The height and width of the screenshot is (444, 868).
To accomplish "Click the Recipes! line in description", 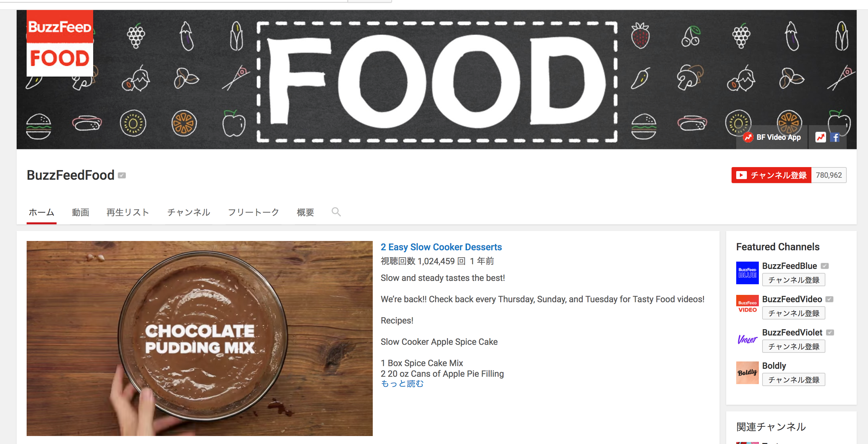I will click(397, 321).
